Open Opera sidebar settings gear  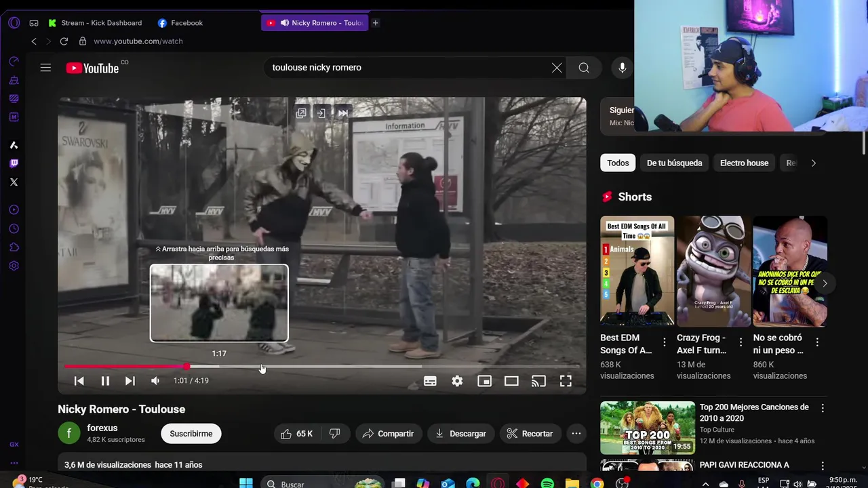click(x=14, y=266)
